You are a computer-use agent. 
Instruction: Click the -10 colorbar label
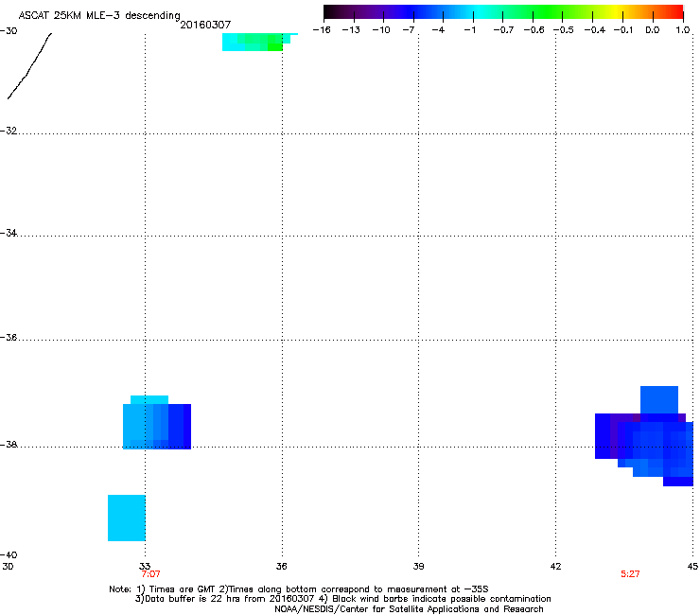(x=381, y=30)
